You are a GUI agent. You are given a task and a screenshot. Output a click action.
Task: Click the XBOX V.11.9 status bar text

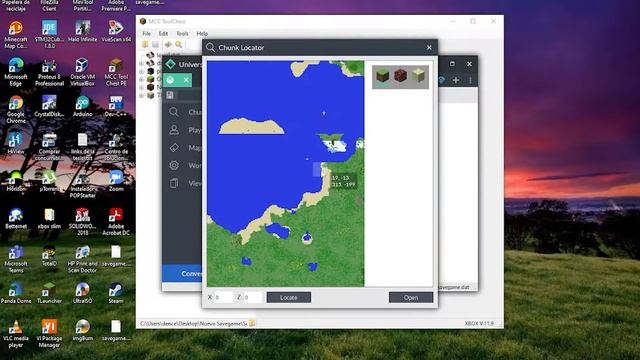[479, 323]
